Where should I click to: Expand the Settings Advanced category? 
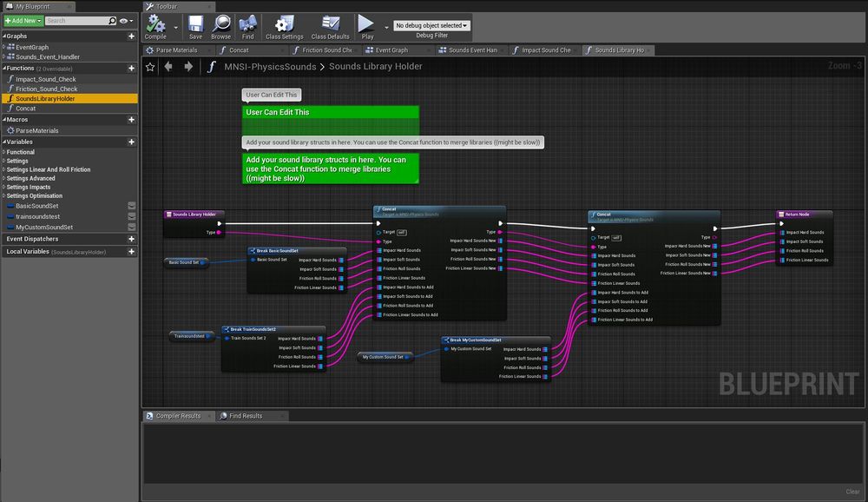[31, 178]
